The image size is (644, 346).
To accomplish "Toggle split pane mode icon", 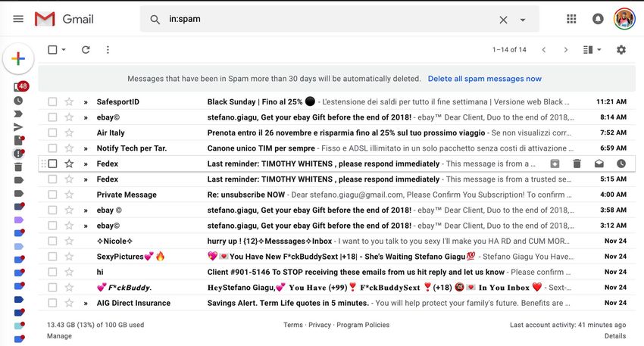I will [x=588, y=50].
